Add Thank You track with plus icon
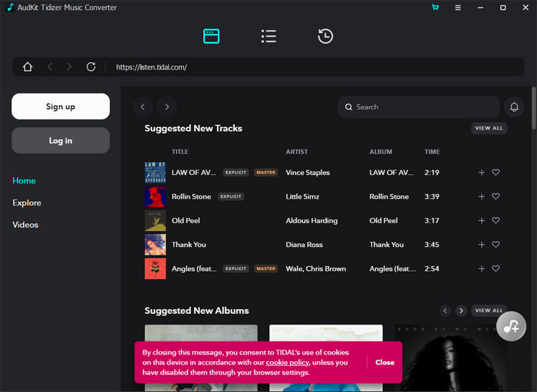537x392 pixels. 482,245
